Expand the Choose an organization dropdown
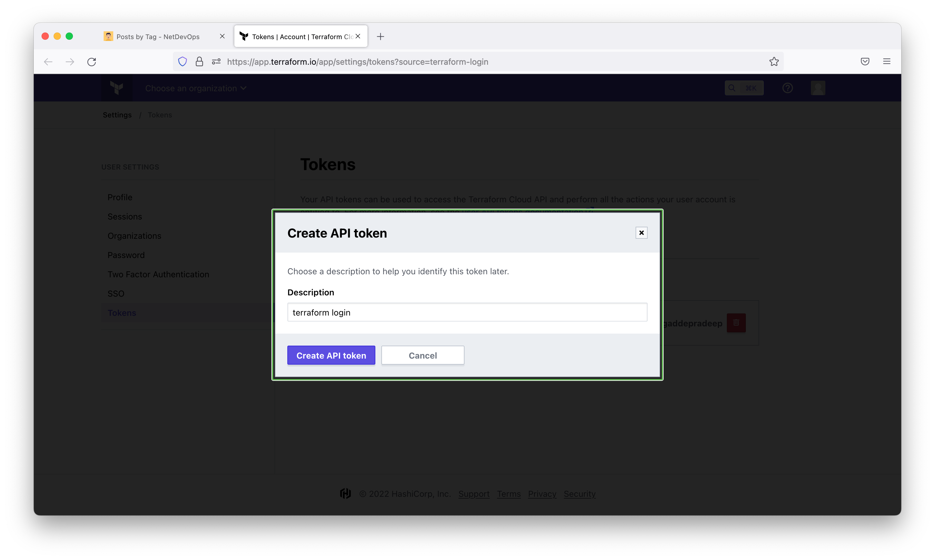Screen dimensions: 935x560 pos(196,88)
